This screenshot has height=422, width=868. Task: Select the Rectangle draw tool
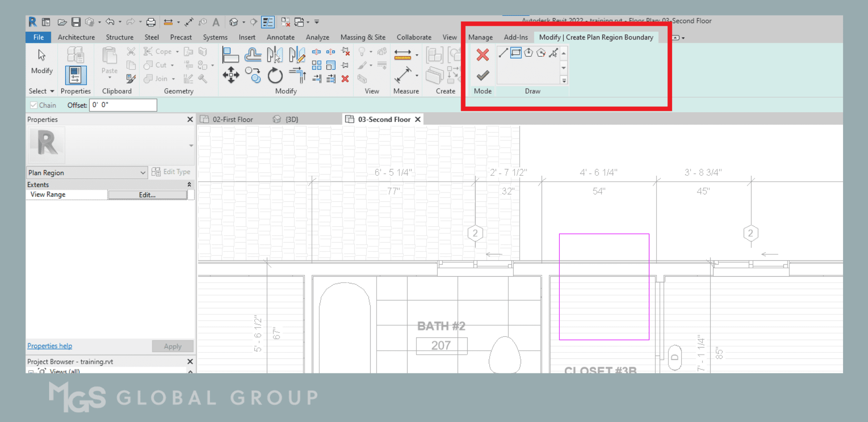[x=516, y=53]
